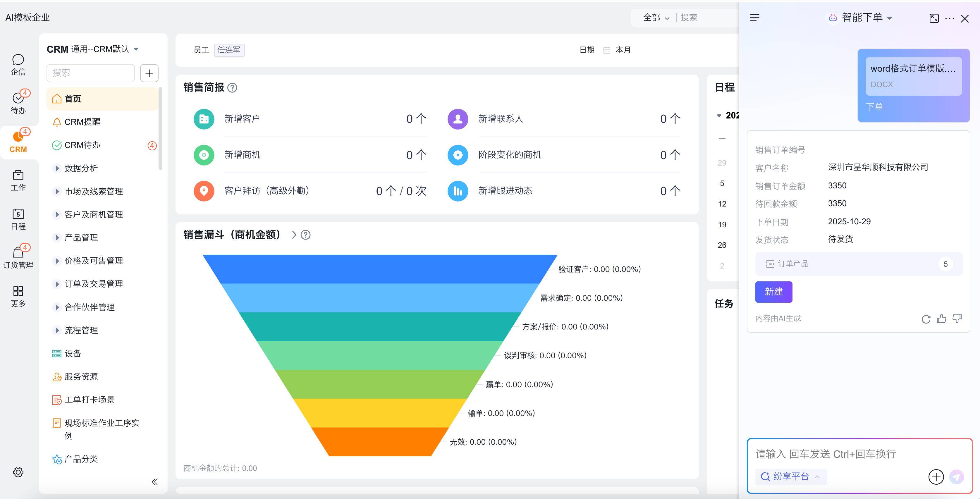Expand the AI panel to fullscreen

(x=934, y=18)
